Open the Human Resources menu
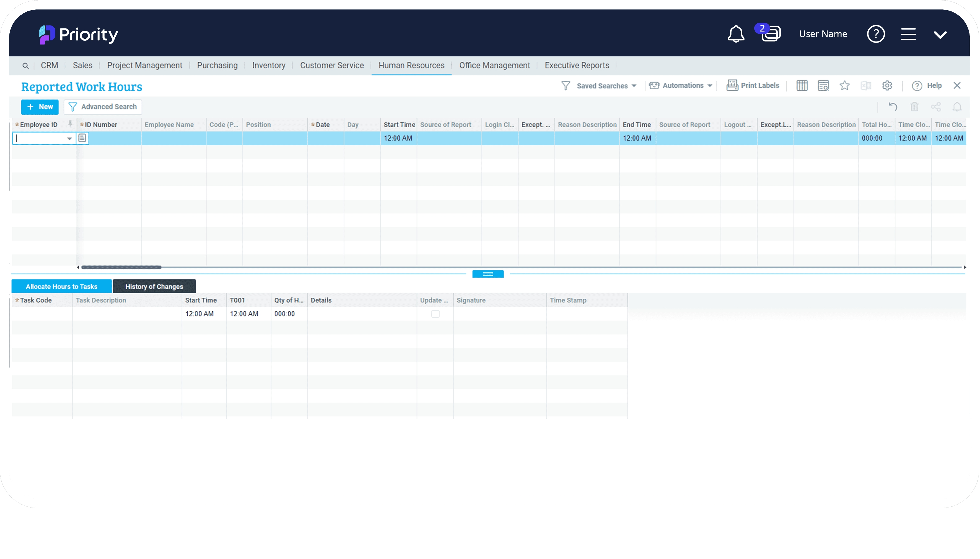The width and height of the screenshot is (980, 559). 411,65
